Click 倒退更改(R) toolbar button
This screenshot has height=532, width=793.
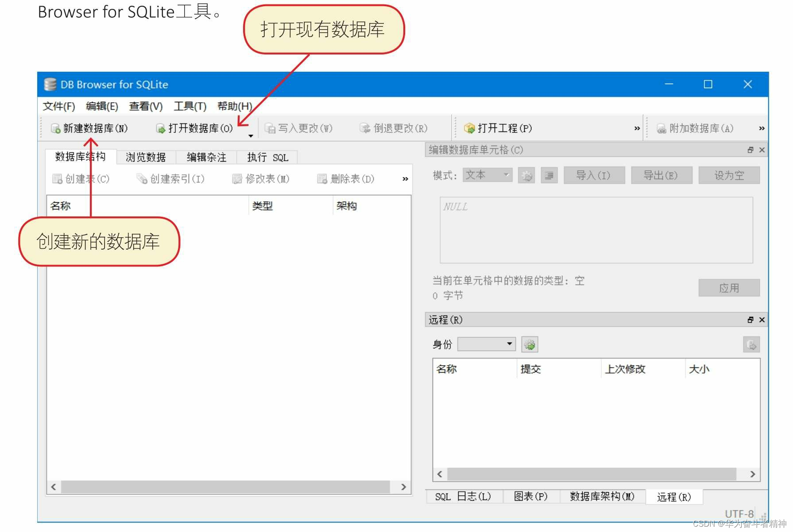point(394,128)
